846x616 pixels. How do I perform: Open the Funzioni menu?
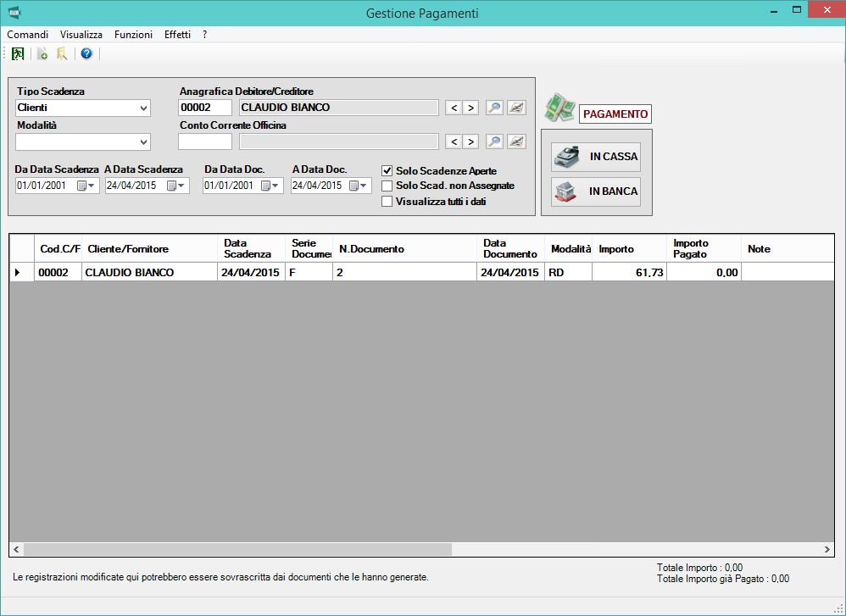[x=133, y=35]
